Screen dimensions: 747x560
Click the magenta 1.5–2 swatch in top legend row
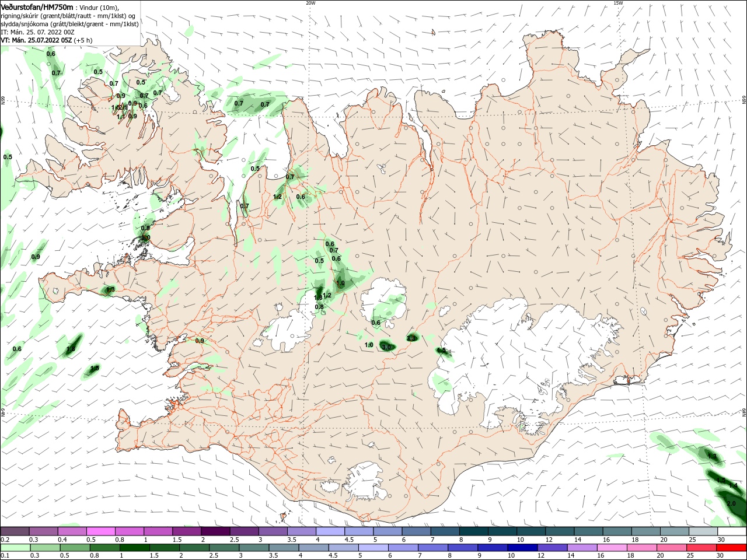point(187,531)
